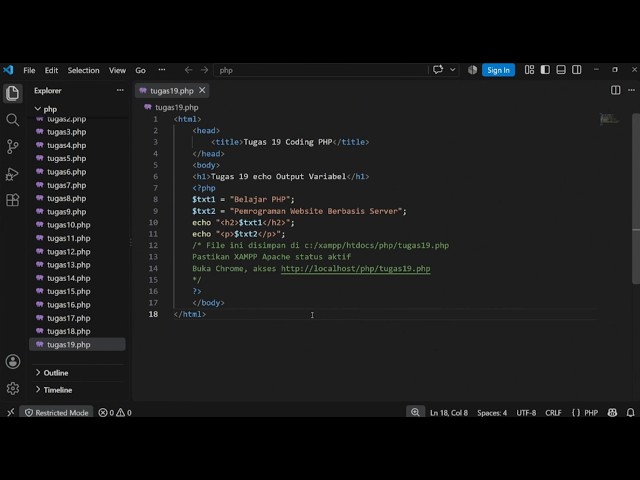Screen dimensions: 640x480
Task: Open the localhost tugas19.php link in the comment
Action: [x=356, y=269]
